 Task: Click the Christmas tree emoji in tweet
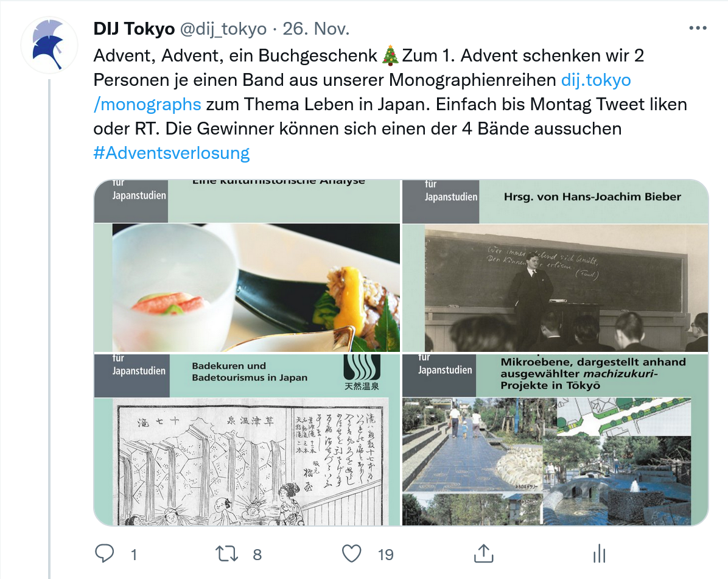tap(390, 55)
